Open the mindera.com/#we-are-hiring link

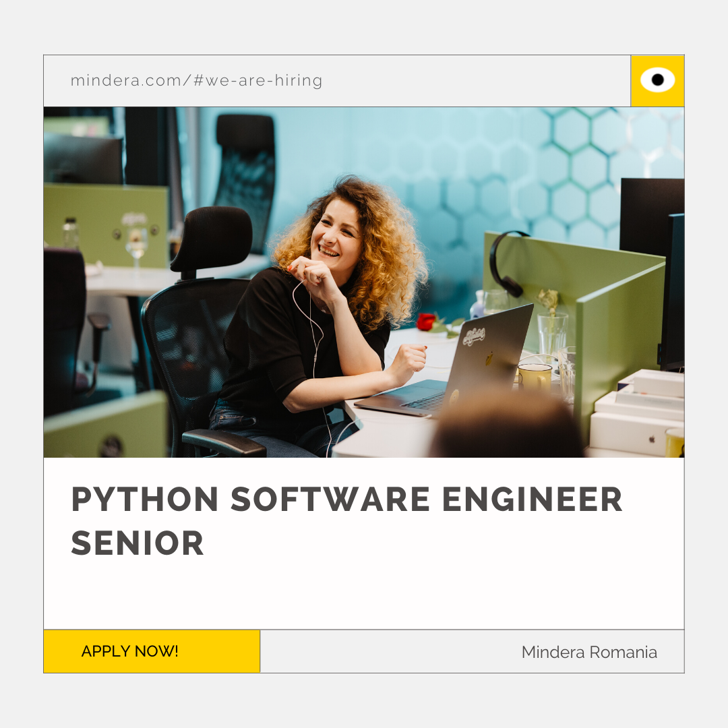click(196, 80)
